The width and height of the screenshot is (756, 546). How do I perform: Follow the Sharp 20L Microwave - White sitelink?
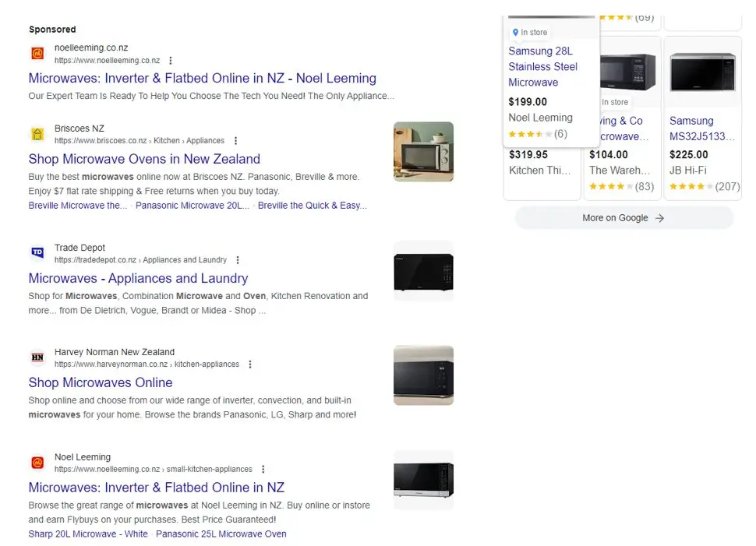click(87, 534)
